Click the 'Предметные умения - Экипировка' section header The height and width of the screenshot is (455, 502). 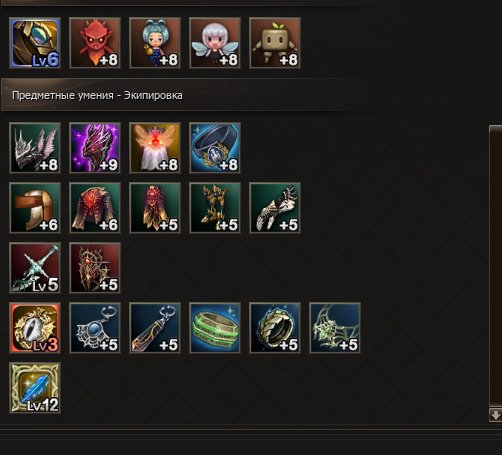click(97, 95)
